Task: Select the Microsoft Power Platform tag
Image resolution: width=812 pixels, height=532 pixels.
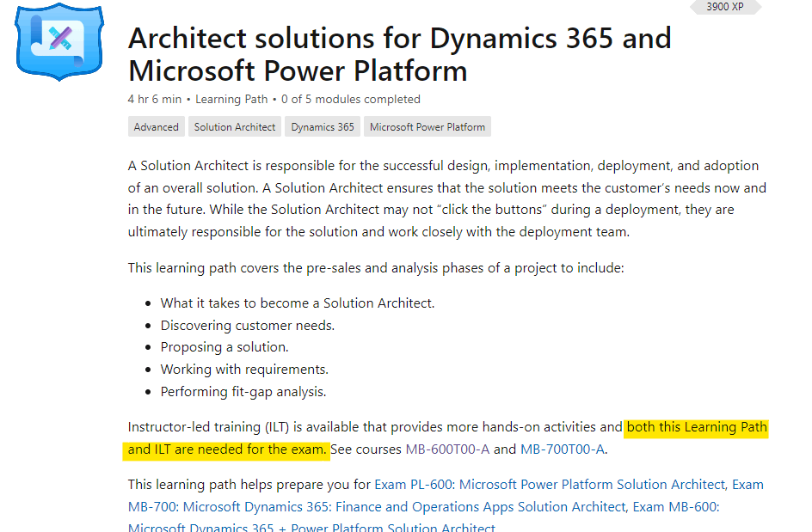Action: pos(428,127)
